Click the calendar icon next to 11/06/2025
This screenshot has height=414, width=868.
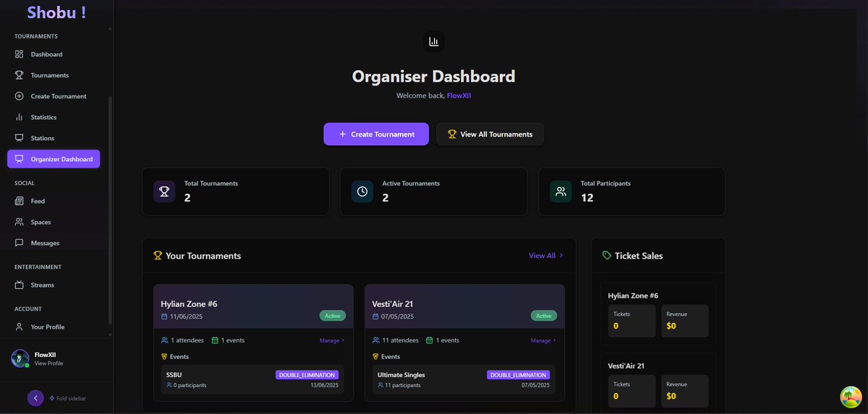point(164,316)
